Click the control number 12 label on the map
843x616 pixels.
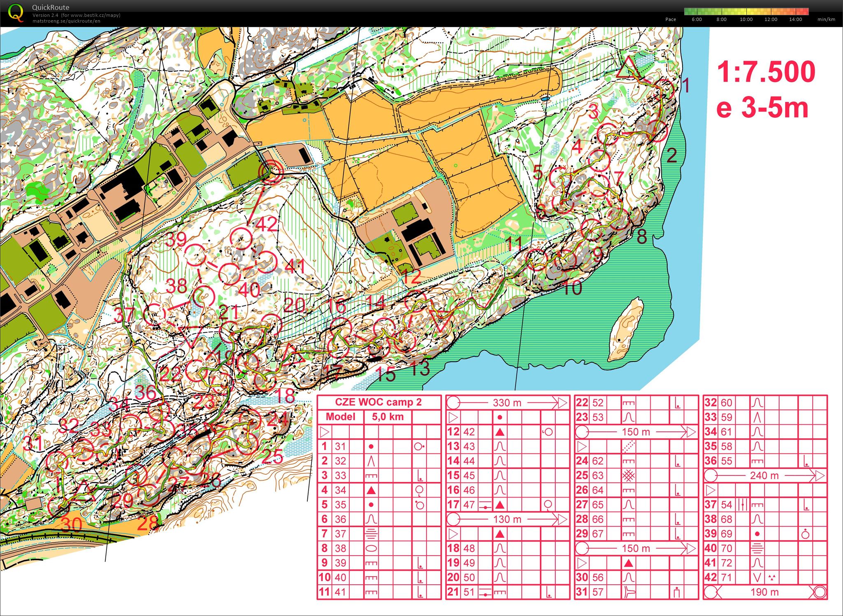click(411, 278)
